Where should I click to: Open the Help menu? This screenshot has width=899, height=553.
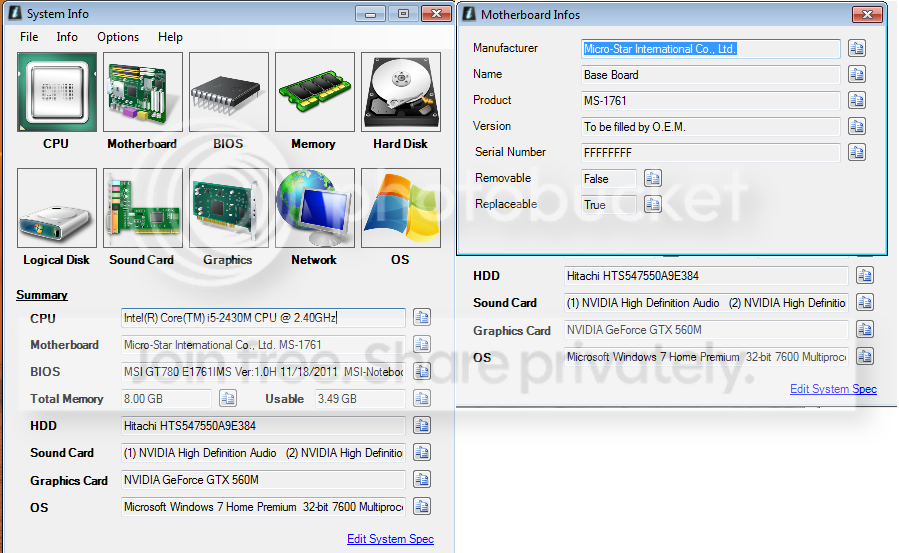170,37
